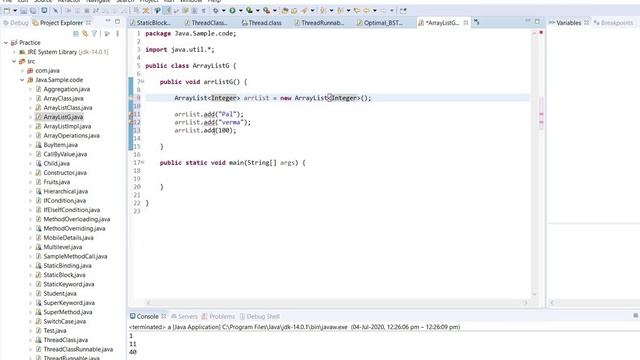Screen dimensions: 640x360
Task: Open the New file dropdown arrow
Action: (x=15, y=11)
